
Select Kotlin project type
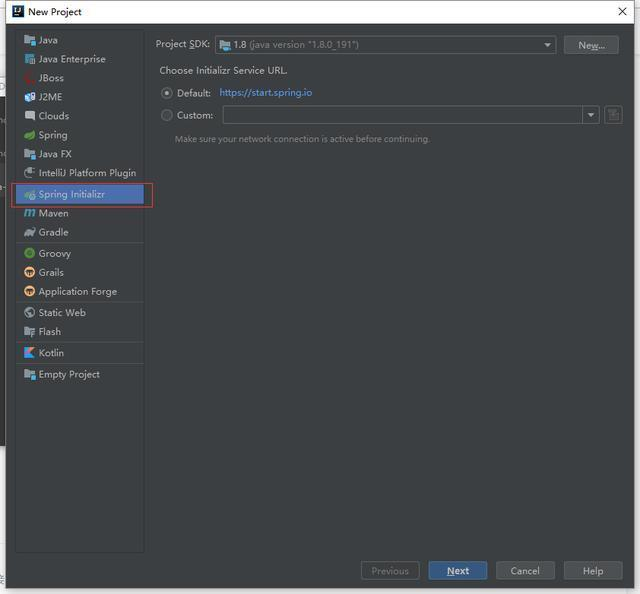80,353
